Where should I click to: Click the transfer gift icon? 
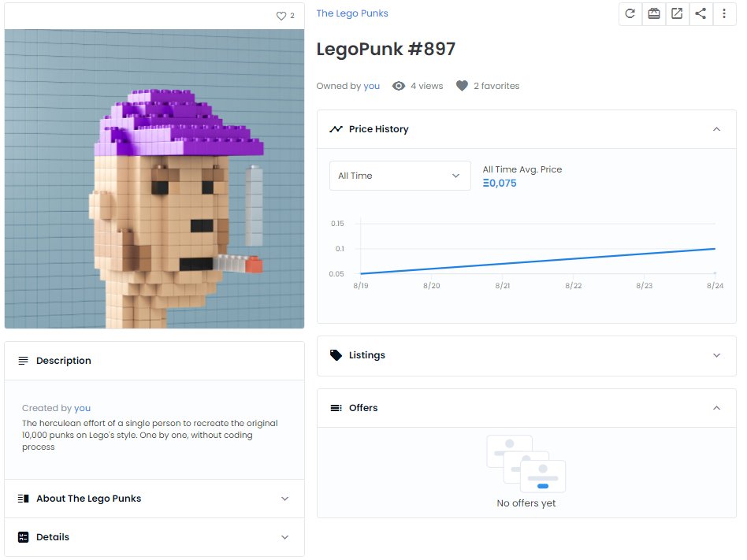654,13
